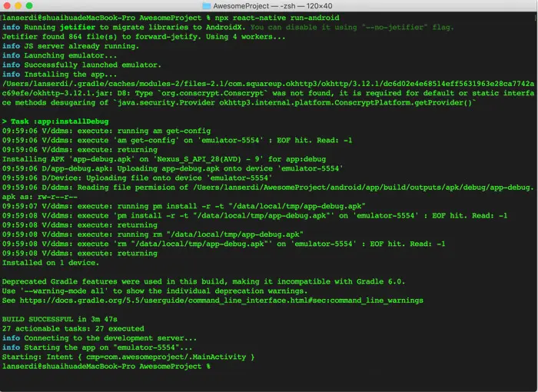Image resolution: width=538 pixels, height=392 pixels.
Task: Click the '> Task :app:installDebug' line
Action: click(55, 121)
